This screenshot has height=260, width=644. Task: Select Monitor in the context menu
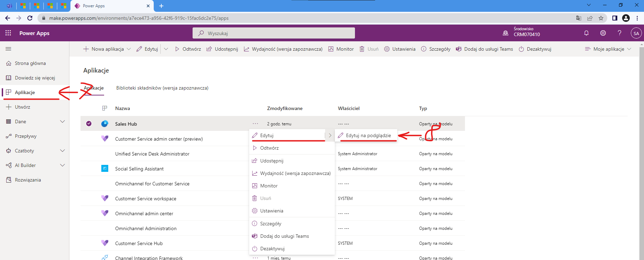click(x=292, y=186)
